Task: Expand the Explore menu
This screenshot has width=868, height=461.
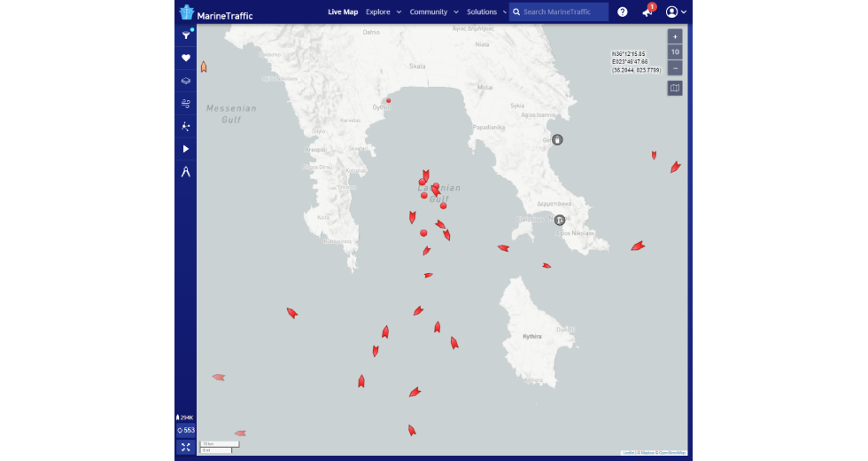Action: (383, 12)
